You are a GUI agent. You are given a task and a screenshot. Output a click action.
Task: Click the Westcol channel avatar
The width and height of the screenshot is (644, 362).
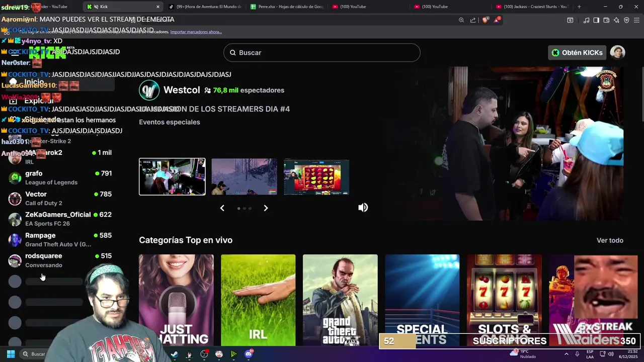tap(149, 90)
